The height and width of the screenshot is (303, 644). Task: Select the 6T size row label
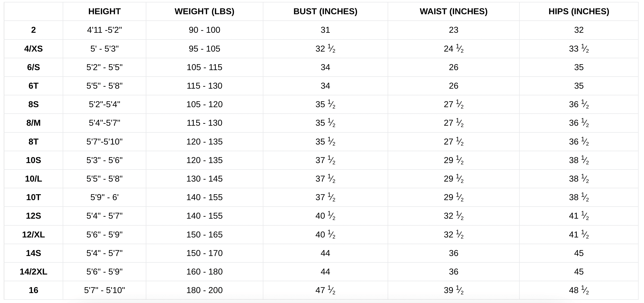33,86
